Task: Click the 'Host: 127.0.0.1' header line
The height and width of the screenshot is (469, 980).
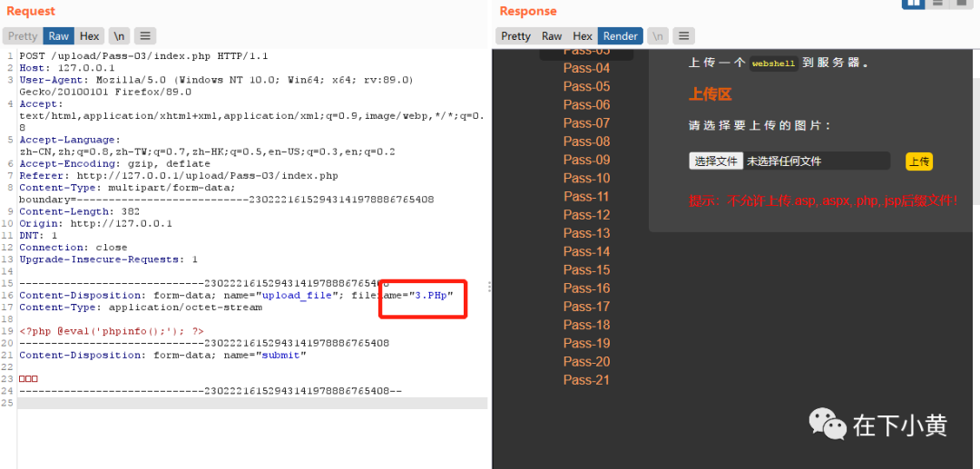Action: (x=67, y=68)
